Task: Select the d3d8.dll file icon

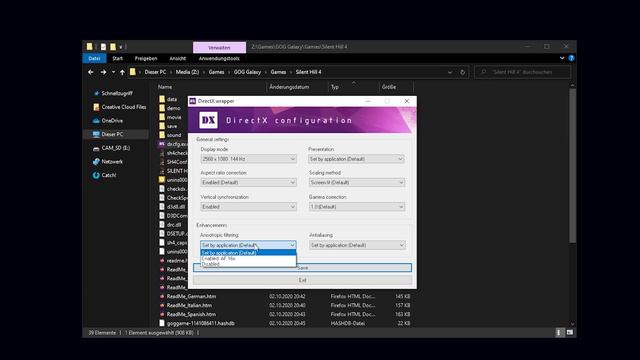Action: coord(162,207)
